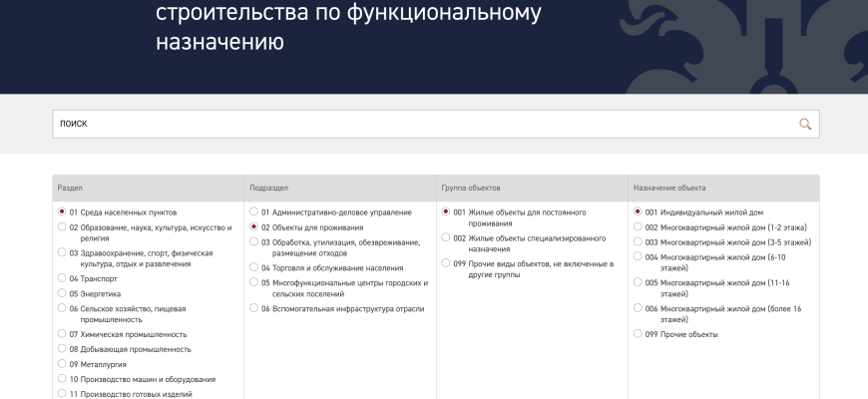Pick 003 Многоквартирный жилой дом (3-5 этажей)
Image resolution: width=868 pixels, height=399 pixels.
(639, 242)
